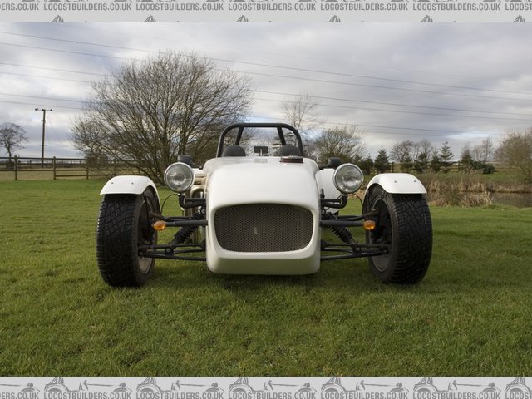
Task: Click the small red light atop bonnet
Action: [291, 159]
